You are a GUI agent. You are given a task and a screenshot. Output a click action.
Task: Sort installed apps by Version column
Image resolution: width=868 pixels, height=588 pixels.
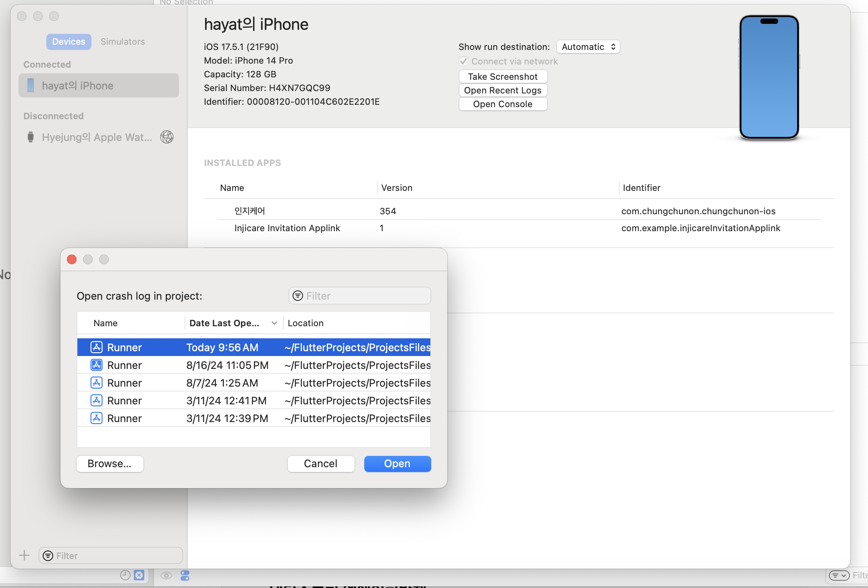point(397,188)
